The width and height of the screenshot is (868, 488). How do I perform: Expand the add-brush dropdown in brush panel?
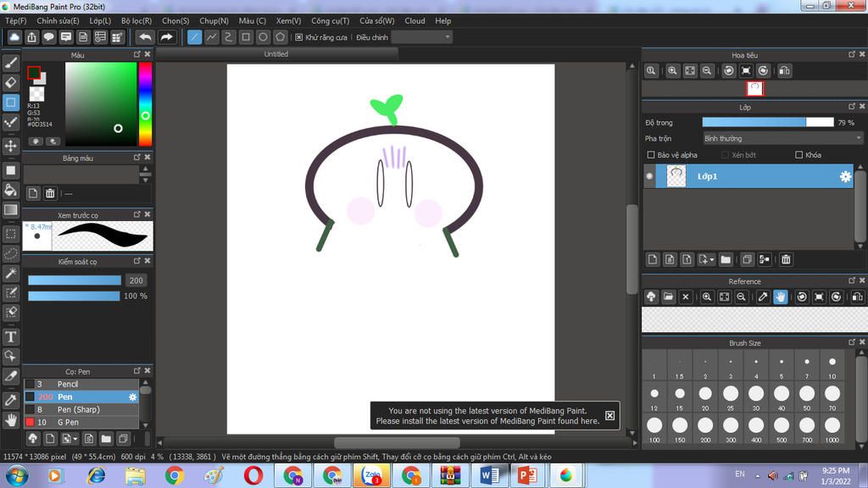click(x=75, y=439)
